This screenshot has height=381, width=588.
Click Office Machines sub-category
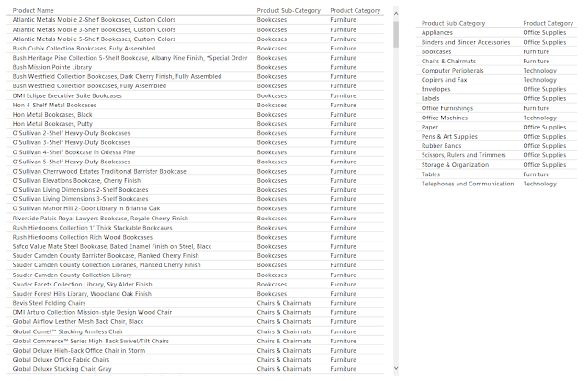pos(445,118)
